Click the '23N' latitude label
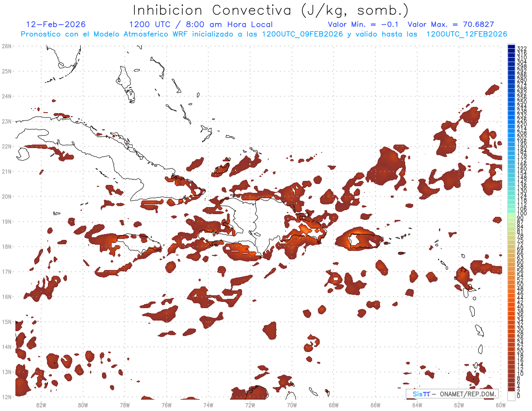This screenshot has width=532, height=411. (7, 121)
